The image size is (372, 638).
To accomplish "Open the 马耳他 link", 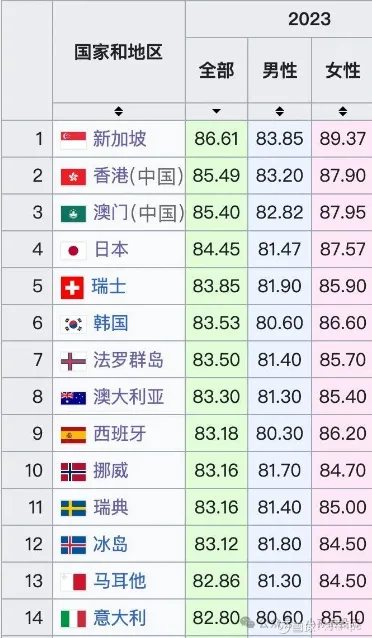I will click(119, 581).
